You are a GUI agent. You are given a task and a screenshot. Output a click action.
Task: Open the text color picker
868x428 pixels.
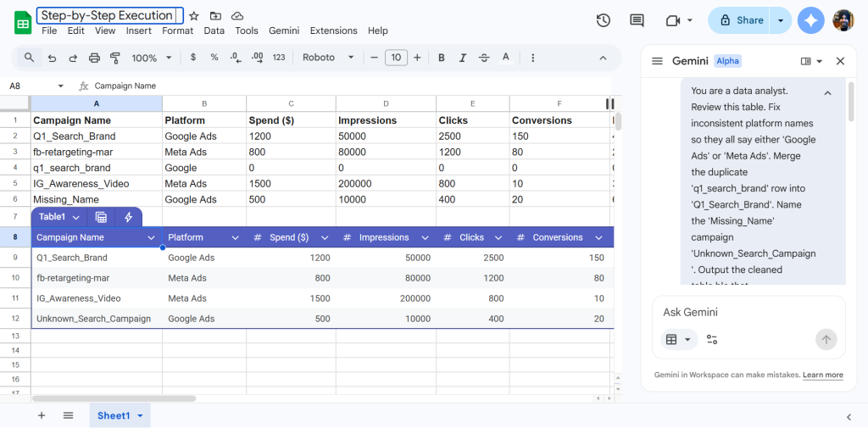506,58
